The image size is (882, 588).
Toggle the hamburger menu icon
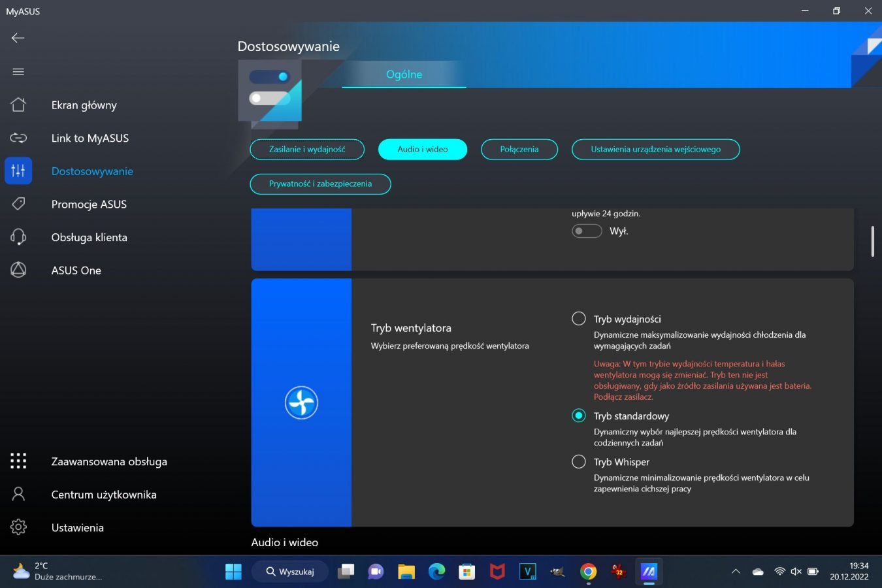[x=18, y=72]
